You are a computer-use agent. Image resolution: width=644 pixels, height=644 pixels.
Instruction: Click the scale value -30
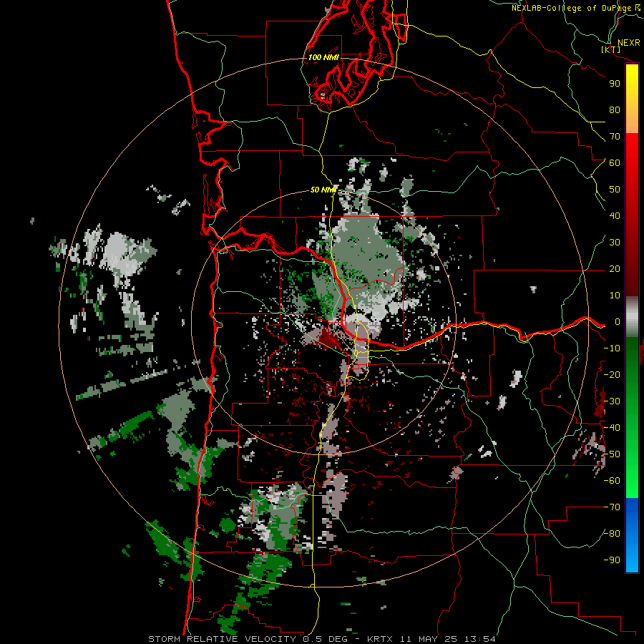[612, 401]
